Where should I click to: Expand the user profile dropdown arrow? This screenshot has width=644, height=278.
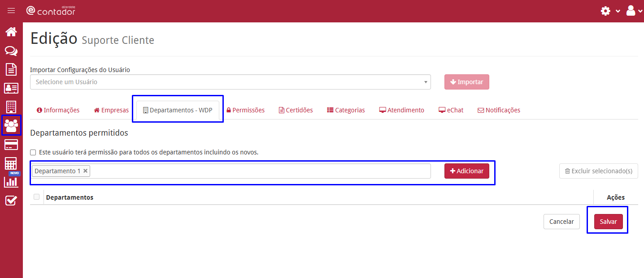[640, 11]
